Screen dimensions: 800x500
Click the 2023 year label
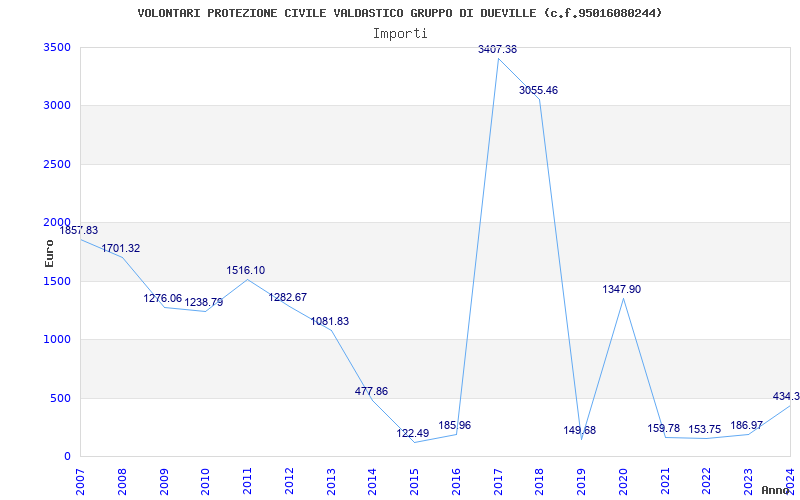click(x=748, y=481)
